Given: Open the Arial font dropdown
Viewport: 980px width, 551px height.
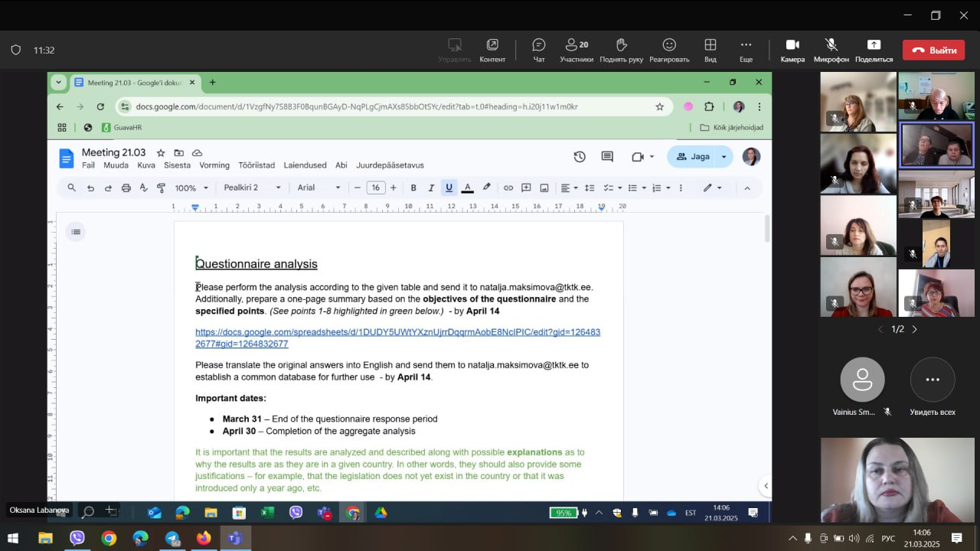Looking at the screenshot, I should (x=318, y=187).
